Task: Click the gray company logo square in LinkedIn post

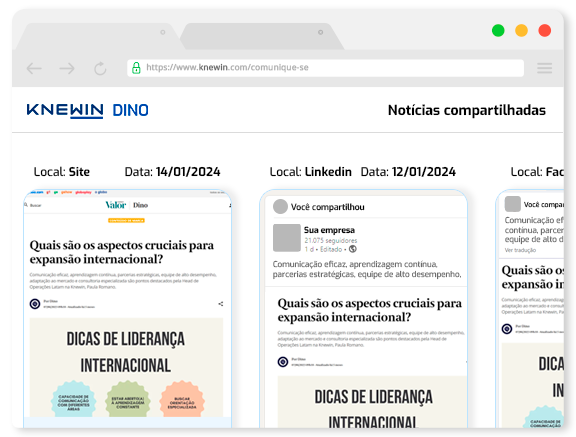Action: 287,238
